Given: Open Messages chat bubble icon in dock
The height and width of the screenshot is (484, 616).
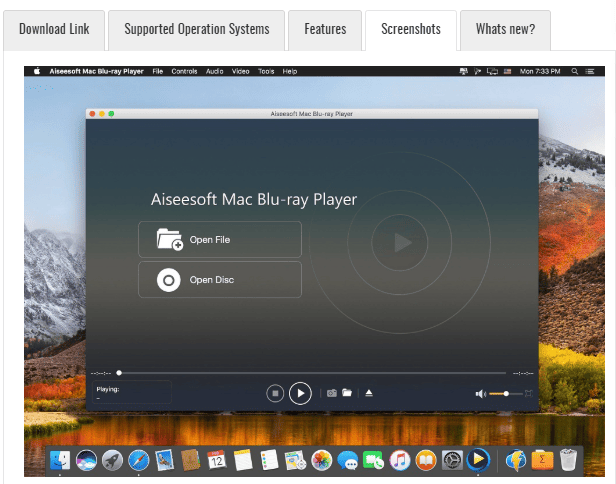Looking at the screenshot, I should click(x=348, y=460).
